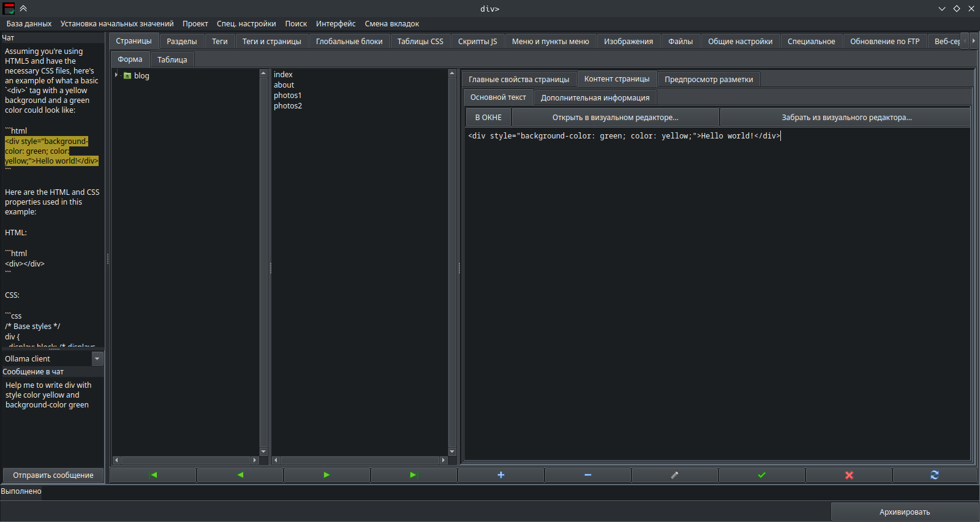
Task: Open Поиск menu
Action: pyautogui.click(x=296, y=24)
